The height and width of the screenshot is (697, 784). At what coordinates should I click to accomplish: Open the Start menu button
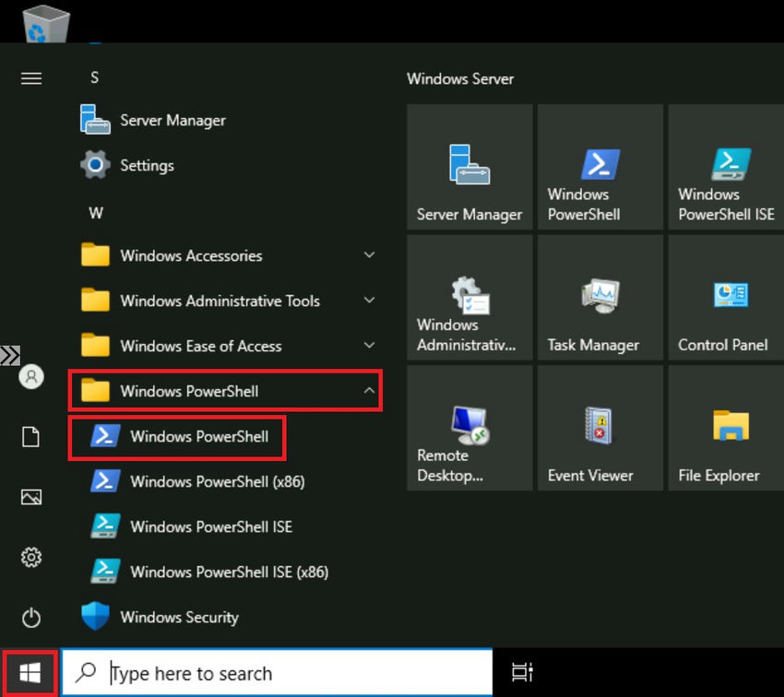[30, 673]
